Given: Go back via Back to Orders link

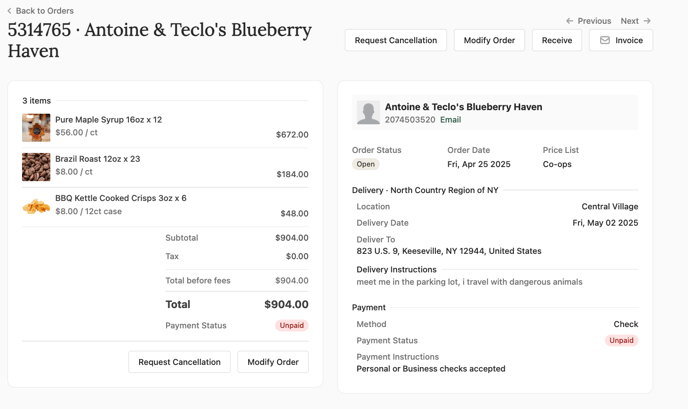Looking at the screenshot, I should 45,11.
